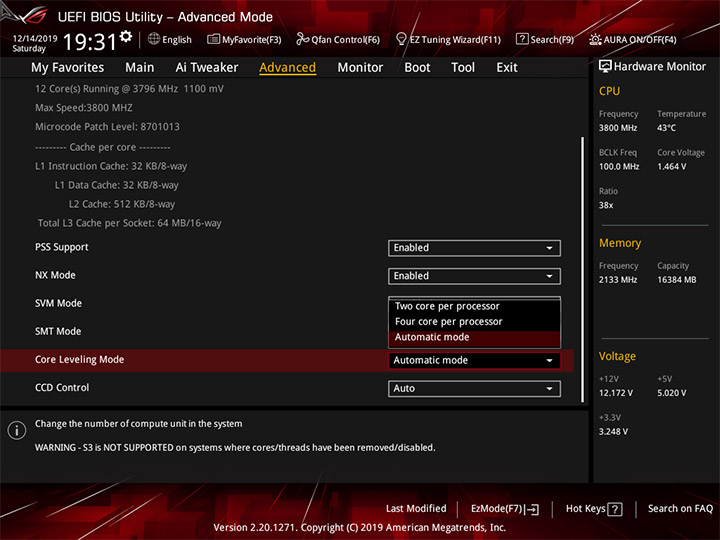This screenshot has width=720, height=540.
Task: Select the NX Mode label
Action: [x=55, y=276]
